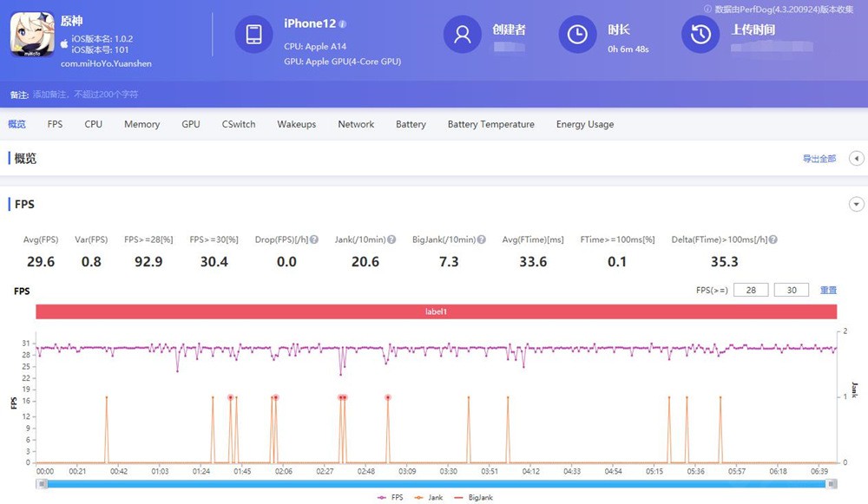This screenshot has height=504, width=868.
Task: Click the duration clock icon
Action: click(x=577, y=35)
